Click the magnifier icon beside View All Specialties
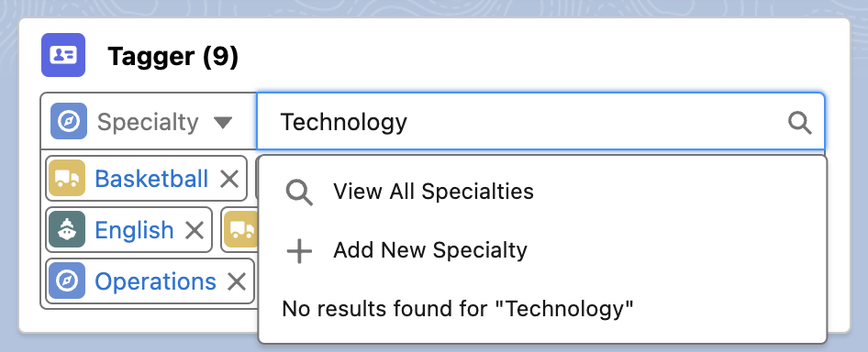Image resolution: width=868 pixels, height=352 pixels. [x=299, y=192]
